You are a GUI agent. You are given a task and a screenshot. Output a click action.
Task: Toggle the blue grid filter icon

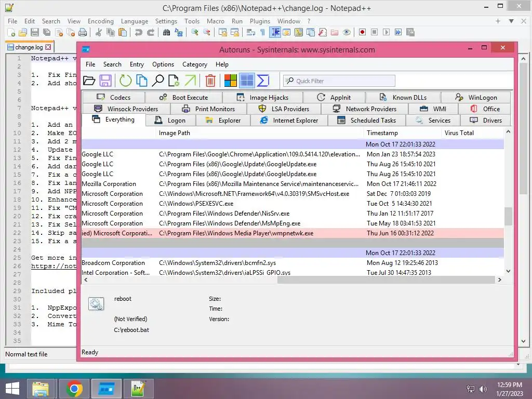247,81
